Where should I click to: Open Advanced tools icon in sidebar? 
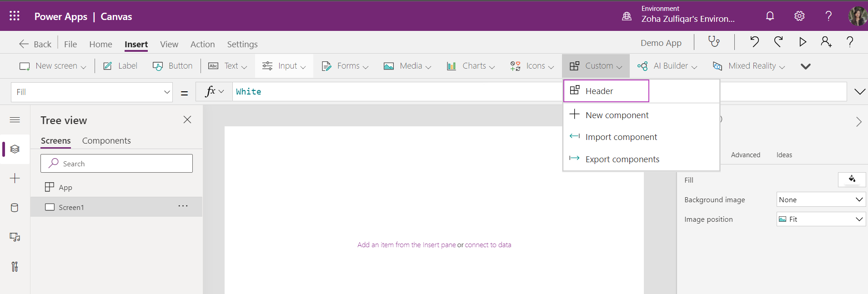tap(15, 266)
